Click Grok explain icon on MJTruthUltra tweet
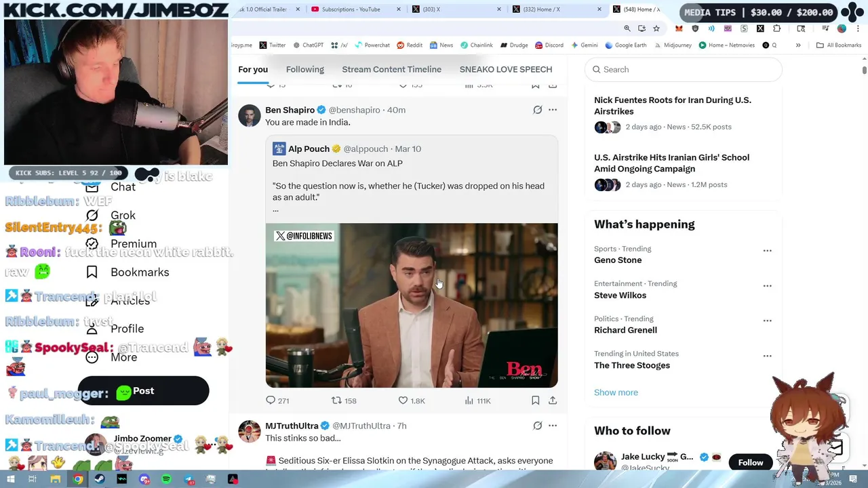 [x=537, y=426]
